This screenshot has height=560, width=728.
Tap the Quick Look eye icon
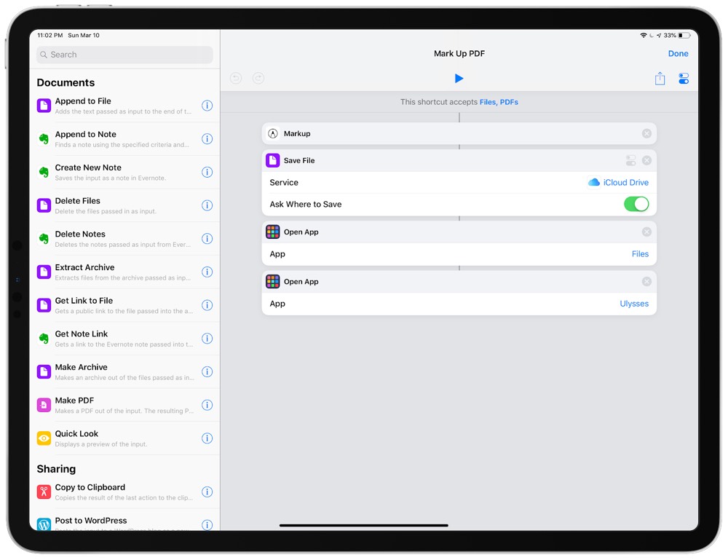point(44,438)
